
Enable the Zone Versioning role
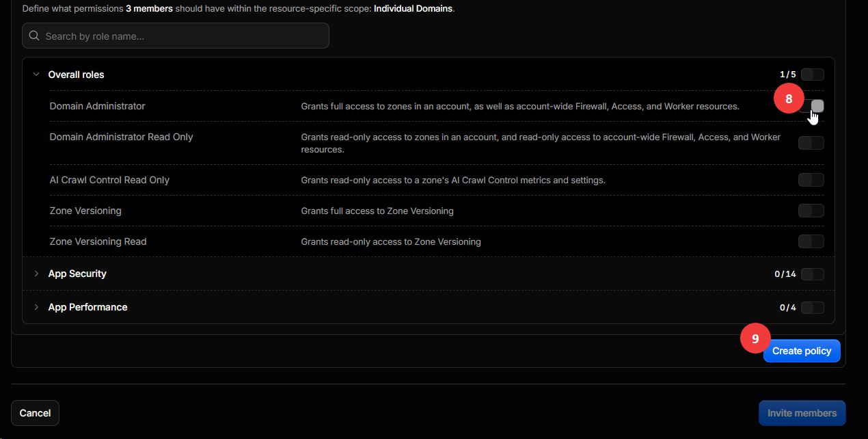[x=811, y=211]
